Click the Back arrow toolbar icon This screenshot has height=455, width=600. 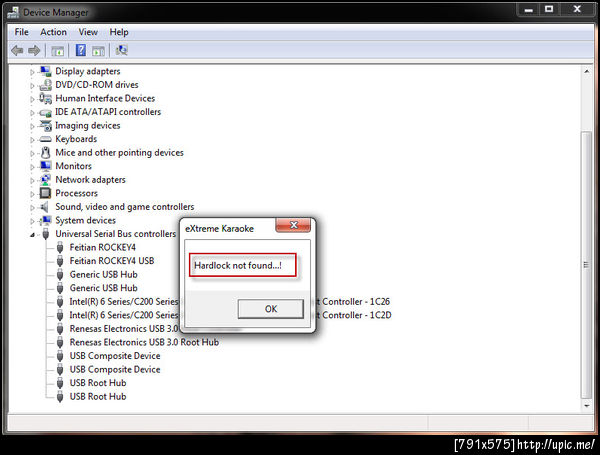point(17,50)
